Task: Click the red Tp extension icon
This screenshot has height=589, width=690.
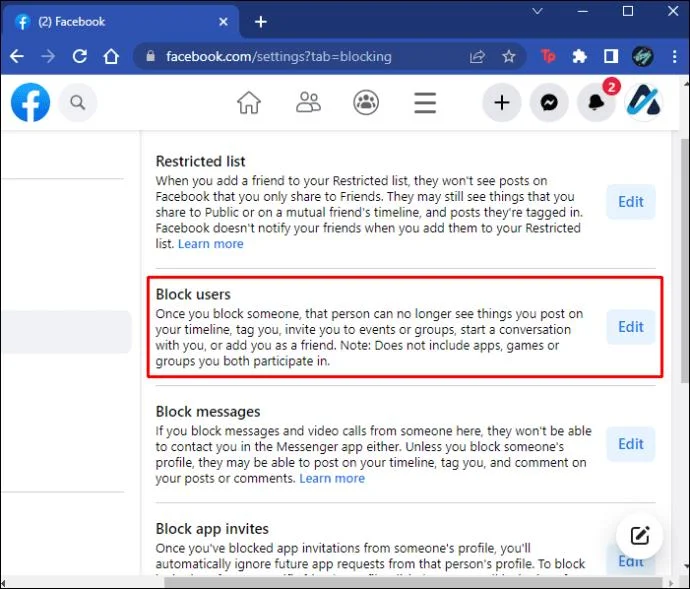Action: coord(548,56)
